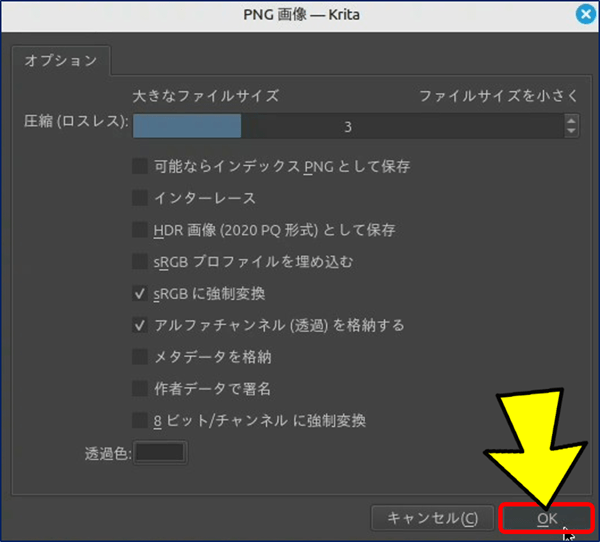The height and width of the screenshot is (542, 600).
Task: Select the オプション tab
Action: pos(61,60)
